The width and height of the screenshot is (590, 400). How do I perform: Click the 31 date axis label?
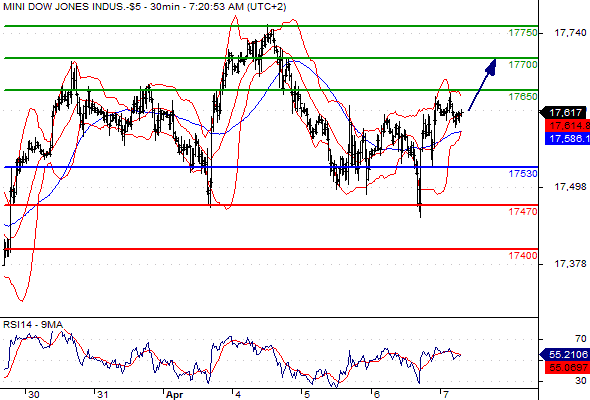pyautogui.click(x=103, y=395)
